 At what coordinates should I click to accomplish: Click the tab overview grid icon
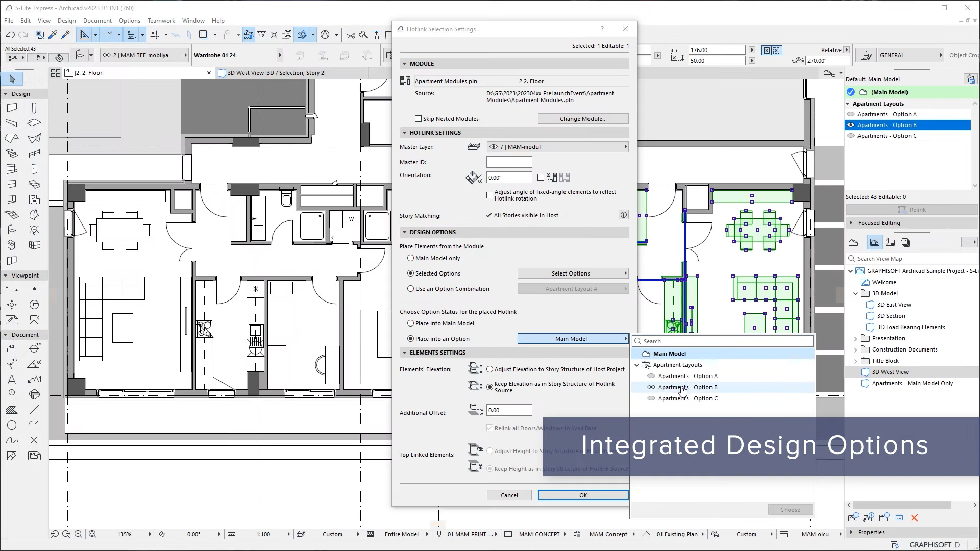(56, 73)
